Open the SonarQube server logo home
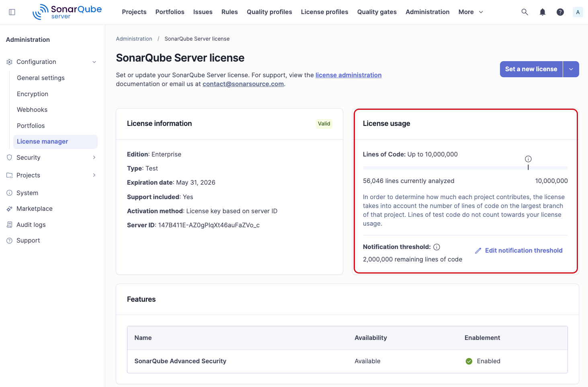The width and height of the screenshot is (588, 387). click(67, 12)
